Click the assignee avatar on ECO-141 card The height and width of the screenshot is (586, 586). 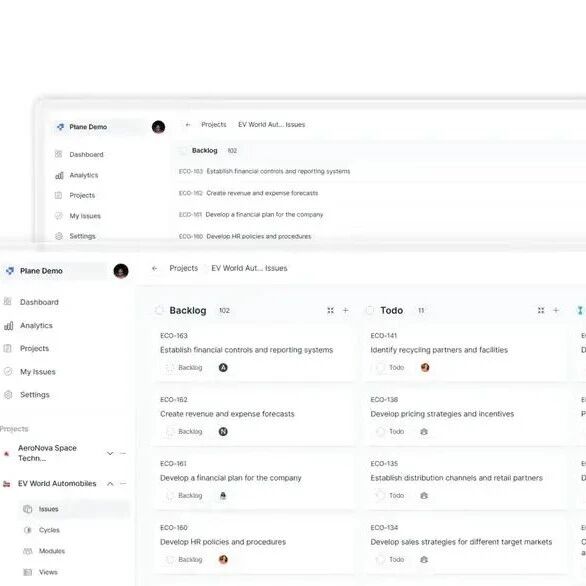(425, 368)
